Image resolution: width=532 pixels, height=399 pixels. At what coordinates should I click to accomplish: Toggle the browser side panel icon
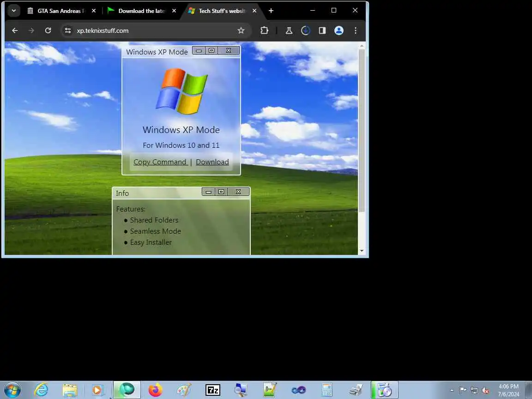pyautogui.click(x=322, y=30)
